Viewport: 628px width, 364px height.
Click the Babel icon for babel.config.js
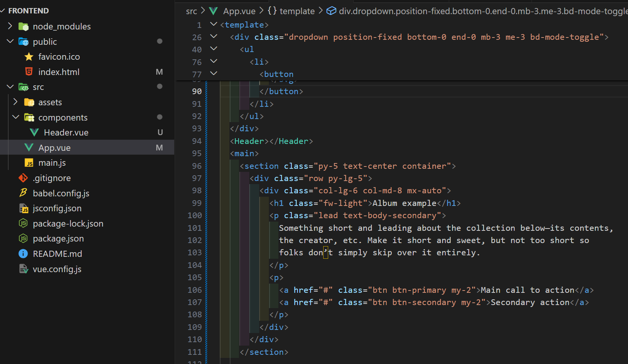23,193
